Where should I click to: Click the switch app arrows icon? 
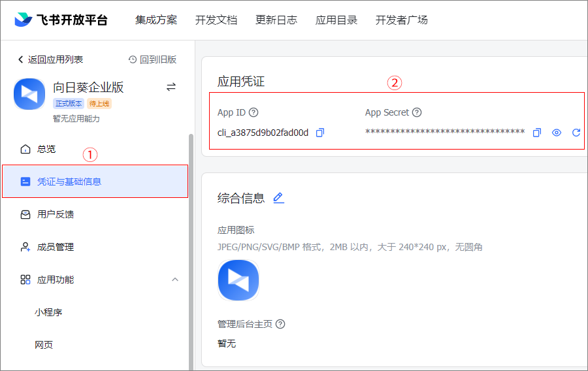[x=171, y=87]
